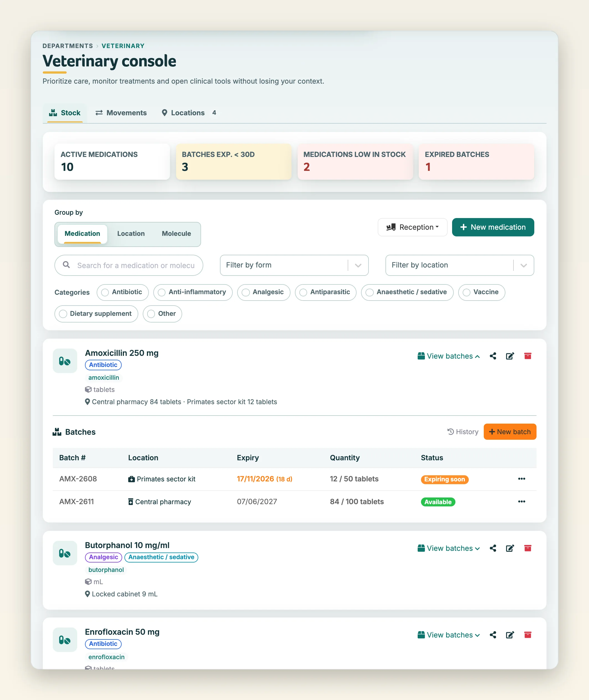Archive Enrofloxacin 50 mg with red icon
The width and height of the screenshot is (589, 700).
528,635
